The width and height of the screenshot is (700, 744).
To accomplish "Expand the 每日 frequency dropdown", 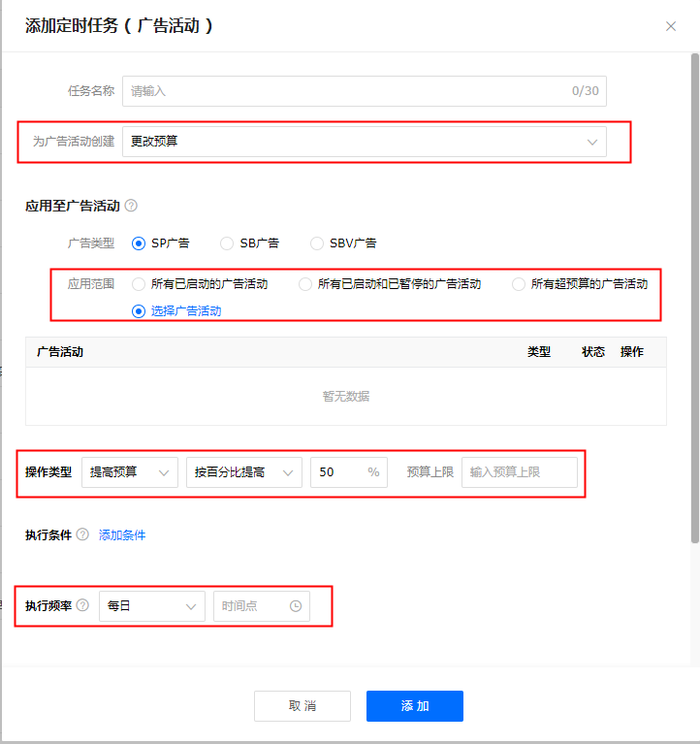I will click(x=151, y=606).
